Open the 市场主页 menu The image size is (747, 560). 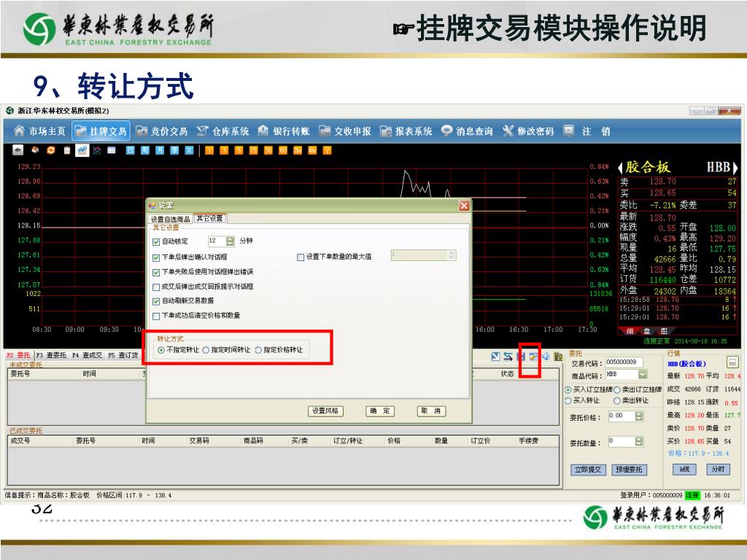pos(39,131)
